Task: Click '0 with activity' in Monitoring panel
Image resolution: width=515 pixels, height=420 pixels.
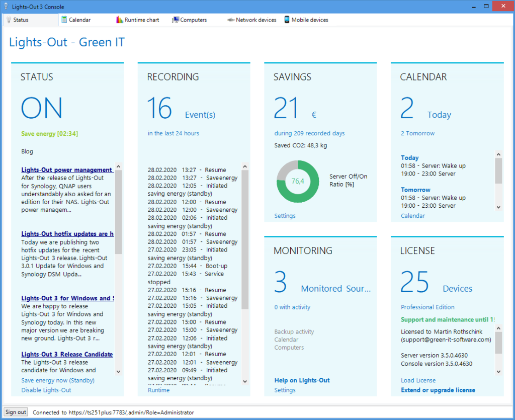Action: point(292,307)
